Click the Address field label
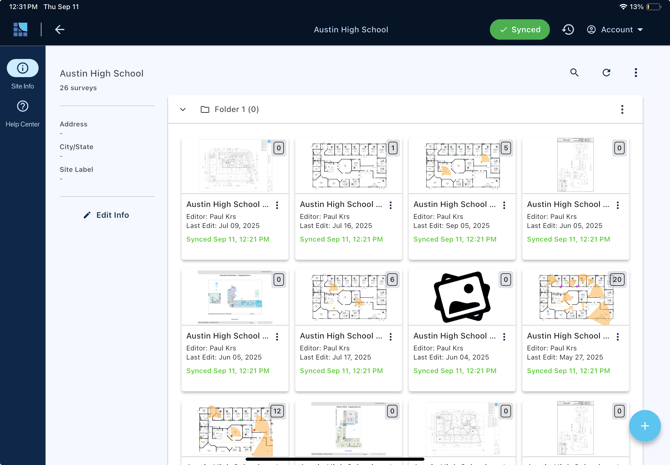Screen dimensions: 670x465 click(73, 124)
